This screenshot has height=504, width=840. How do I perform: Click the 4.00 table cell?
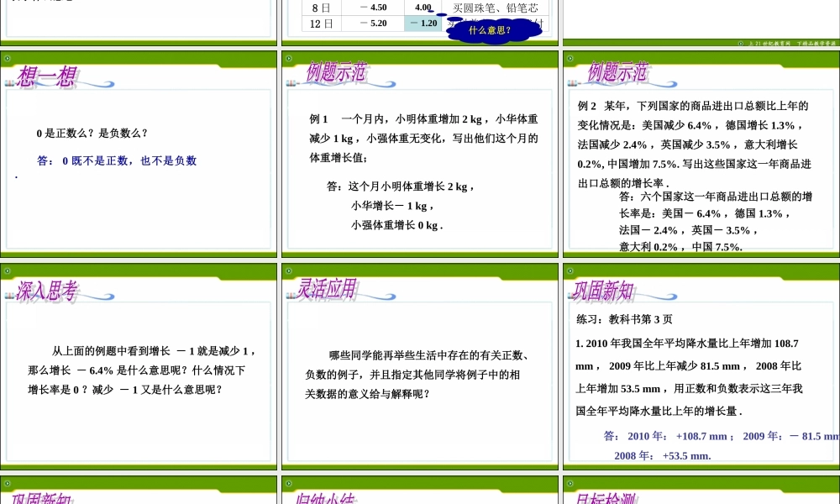click(423, 8)
